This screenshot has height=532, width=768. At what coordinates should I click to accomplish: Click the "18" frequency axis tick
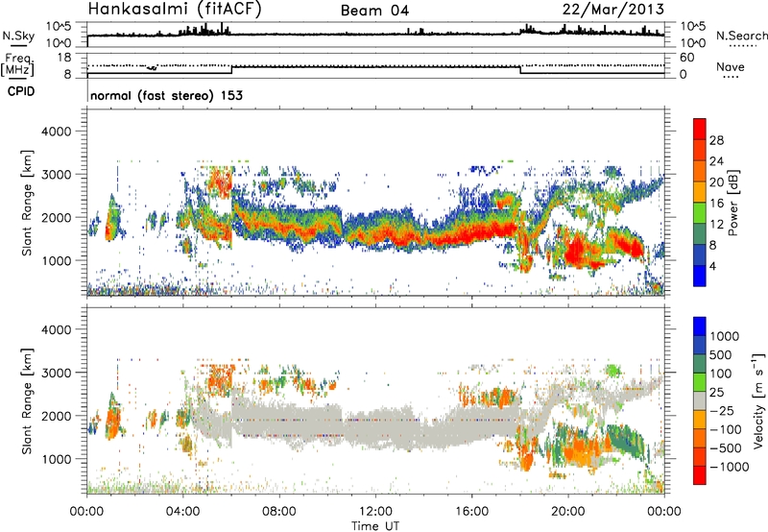pos(64,58)
